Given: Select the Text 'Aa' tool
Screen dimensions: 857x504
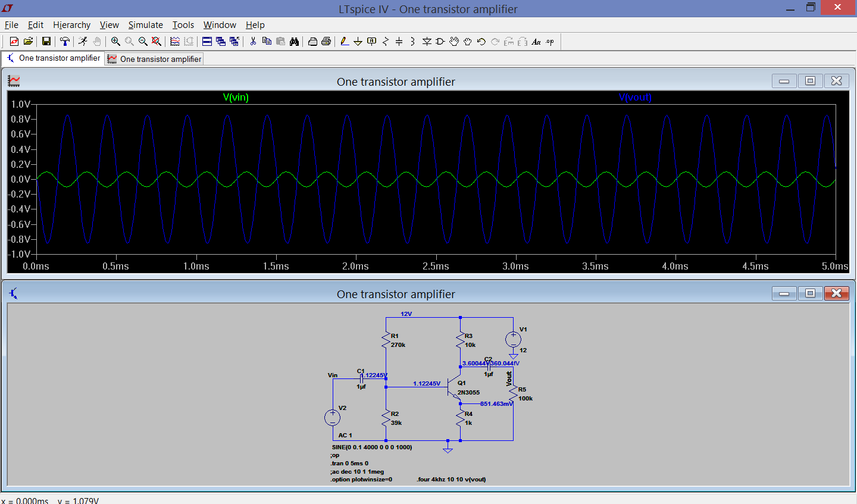Looking at the screenshot, I should tap(536, 41).
